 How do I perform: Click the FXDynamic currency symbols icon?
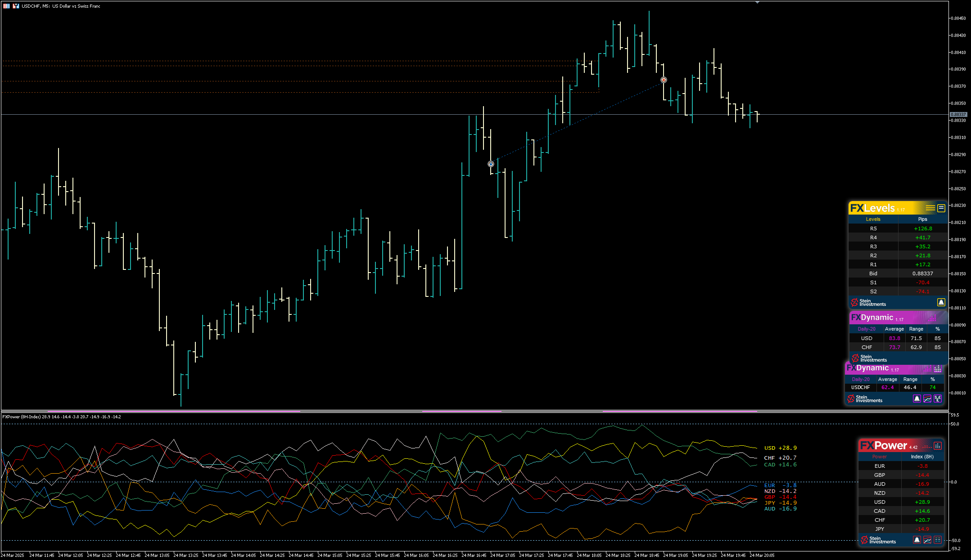tap(938, 399)
